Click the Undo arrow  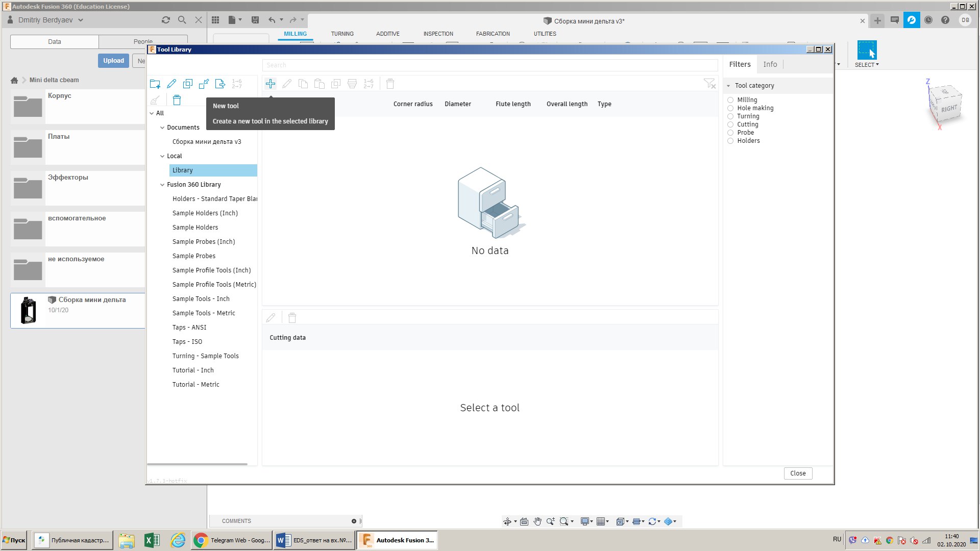pyautogui.click(x=272, y=20)
